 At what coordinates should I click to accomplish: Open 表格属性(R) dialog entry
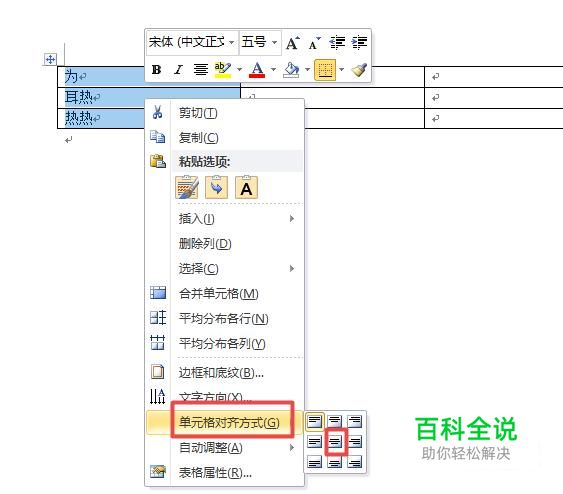(x=225, y=473)
